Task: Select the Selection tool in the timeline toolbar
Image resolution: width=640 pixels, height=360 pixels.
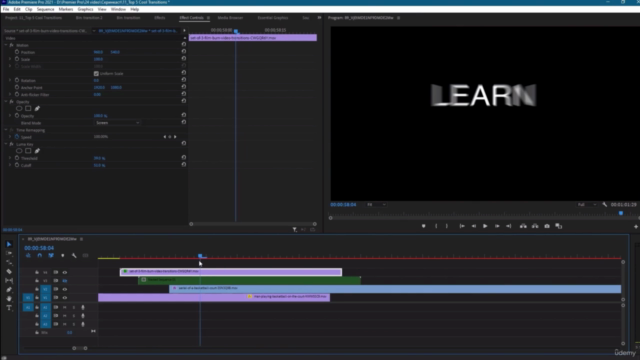Action: pyautogui.click(x=9, y=244)
